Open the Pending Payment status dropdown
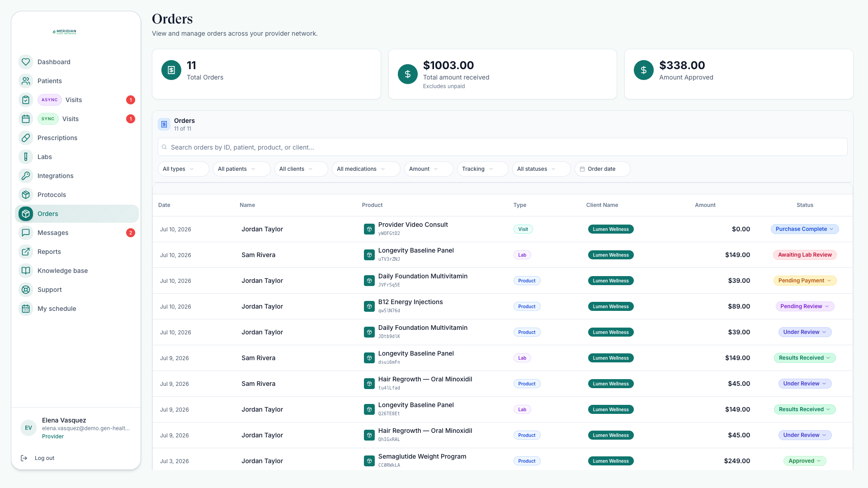The image size is (868, 488). click(x=805, y=281)
